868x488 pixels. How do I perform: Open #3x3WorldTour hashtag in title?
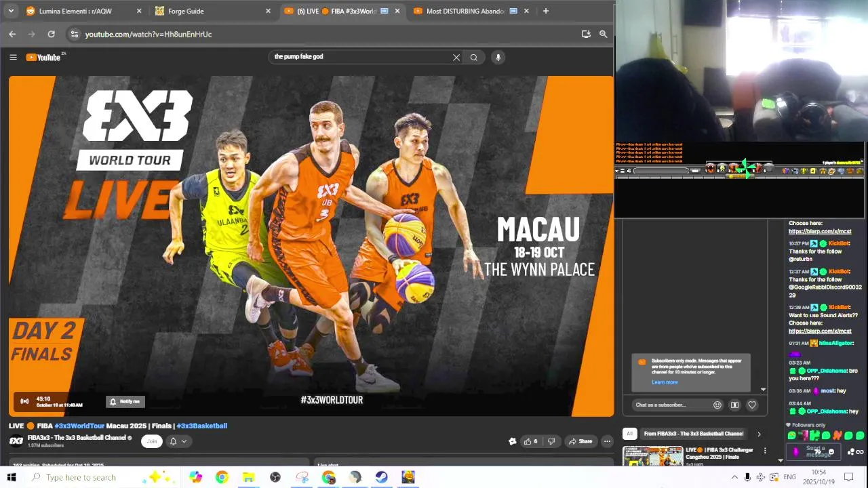(79, 426)
